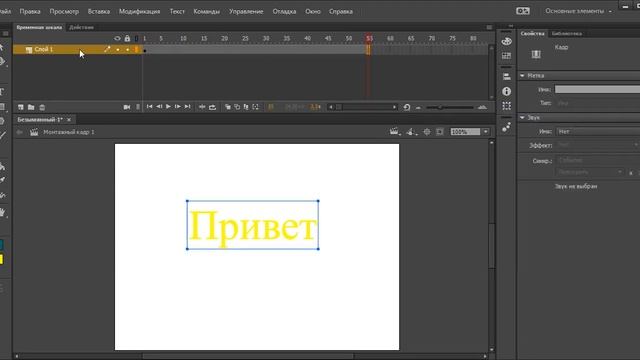This screenshot has width=640, height=360.
Task: Play the timeline animation
Action: [168, 107]
